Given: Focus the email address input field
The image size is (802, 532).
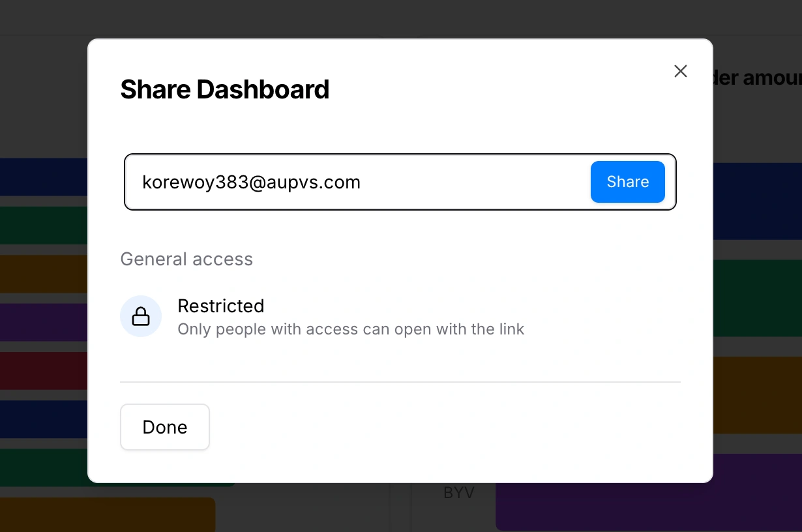Looking at the screenshot, I should (x=359, y=182).
